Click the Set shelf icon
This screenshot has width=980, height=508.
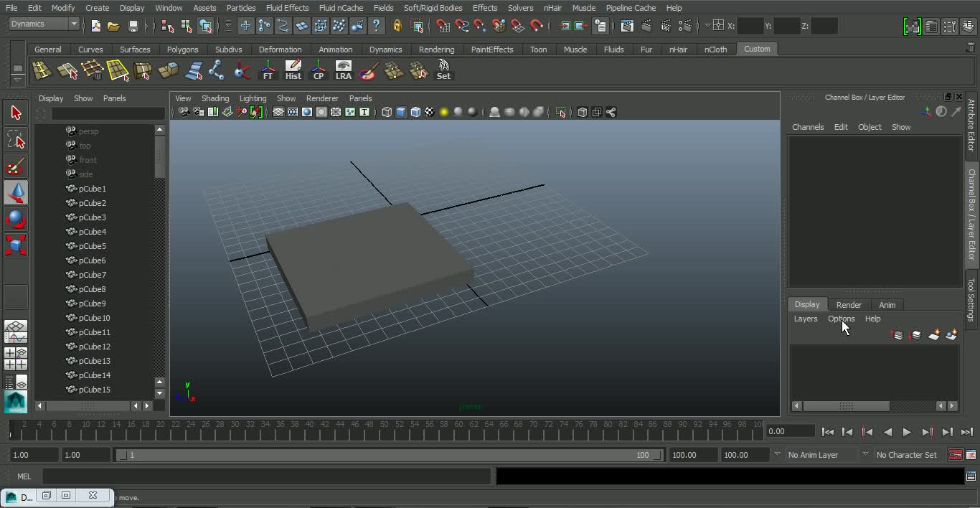coord(444,70)
